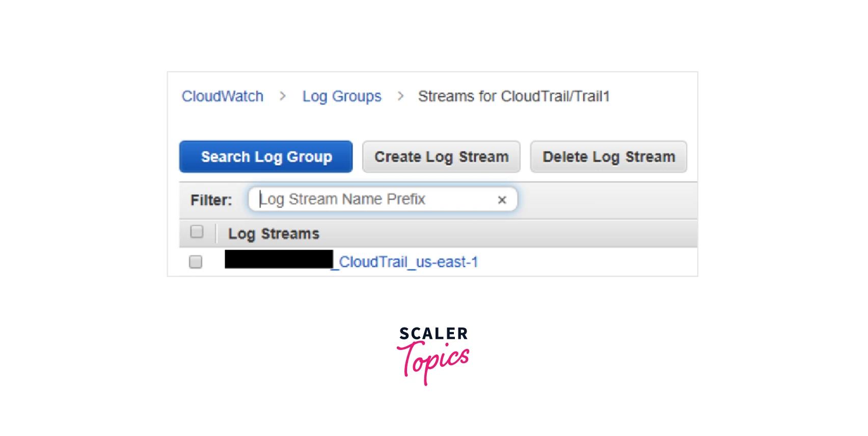Image resolution: width=868 pixels, height=436 pixels.
Task: Clear the filter using the x icon
Action: tap(502, 200)
